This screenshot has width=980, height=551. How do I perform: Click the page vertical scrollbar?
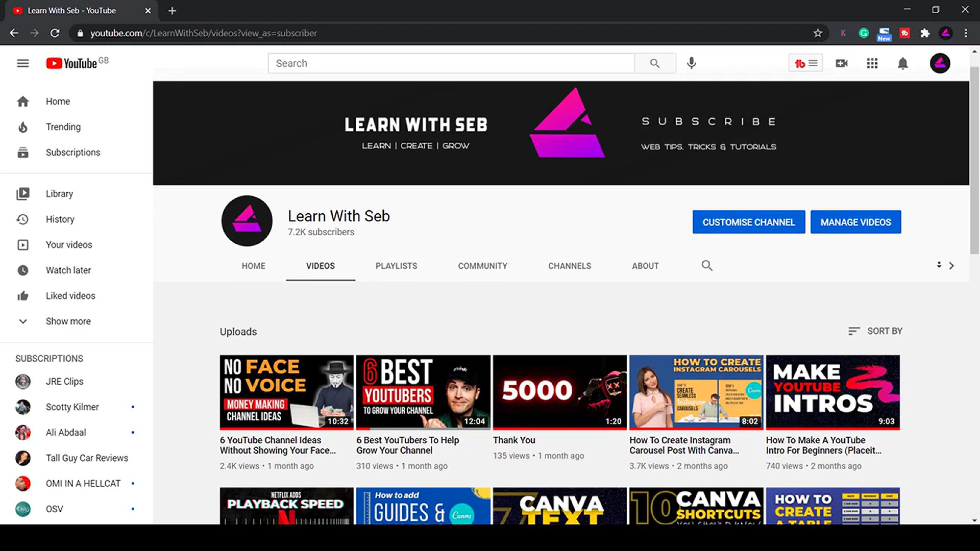coord(974,160)
